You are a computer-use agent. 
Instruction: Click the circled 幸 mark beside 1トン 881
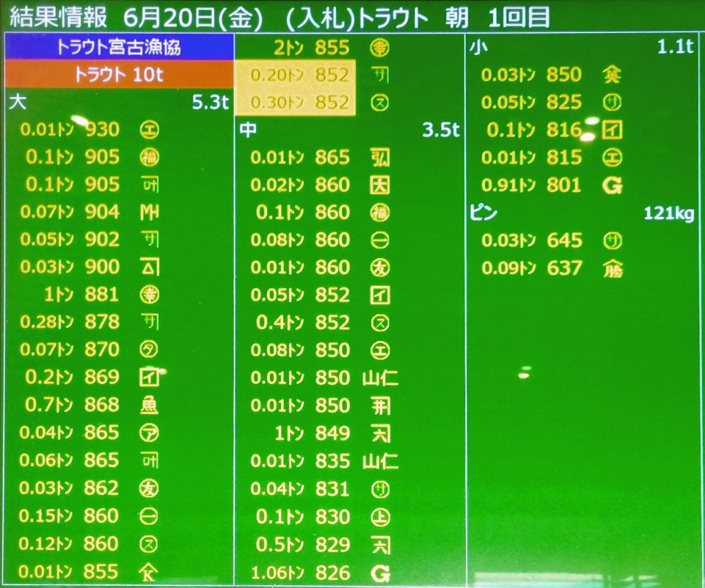(x=149, y=295)
